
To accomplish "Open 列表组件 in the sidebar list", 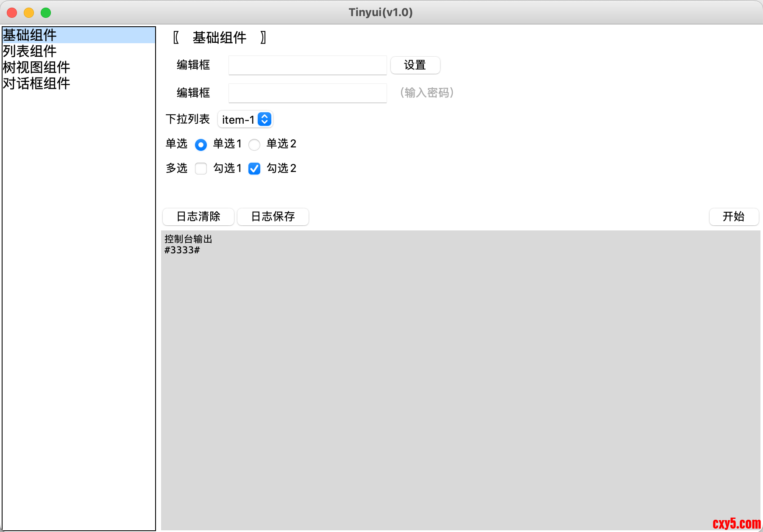I will click(30, 51).
